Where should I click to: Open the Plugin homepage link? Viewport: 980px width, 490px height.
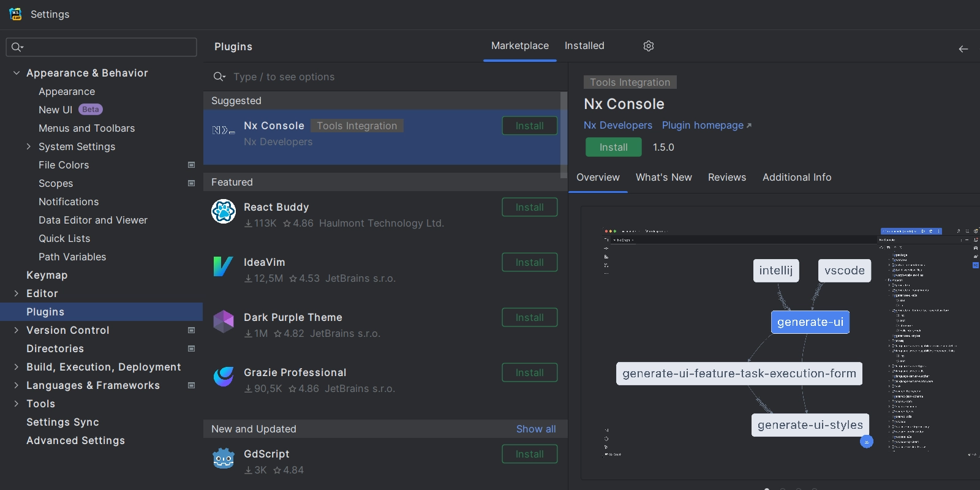(x=707, y=125)
